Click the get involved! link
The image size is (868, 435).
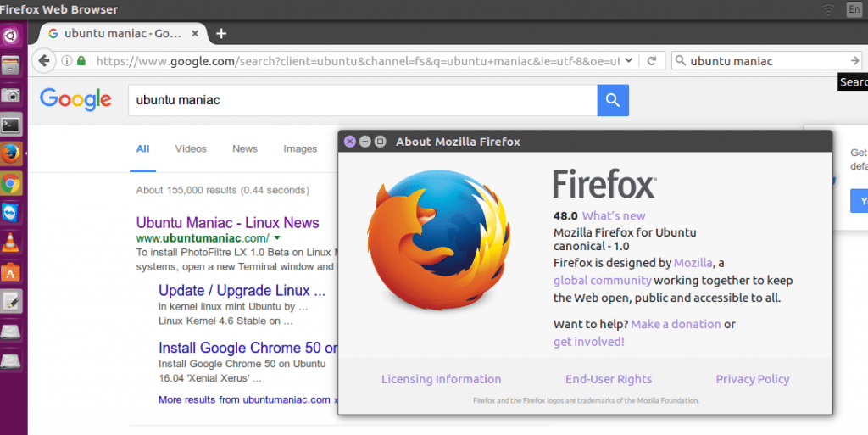[x=589, y=342]
